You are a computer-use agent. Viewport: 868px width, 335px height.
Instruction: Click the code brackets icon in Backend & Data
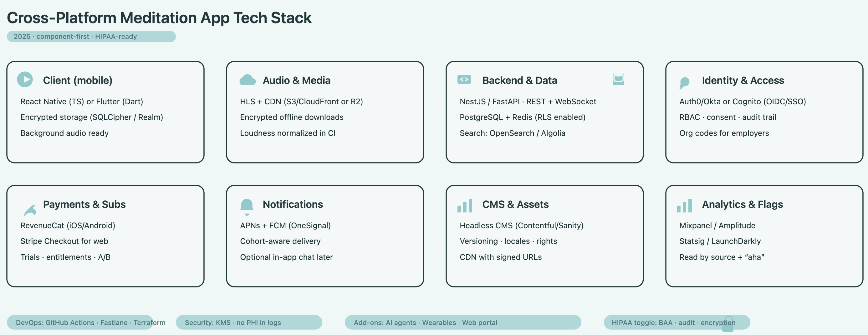(x=464, y=80)
